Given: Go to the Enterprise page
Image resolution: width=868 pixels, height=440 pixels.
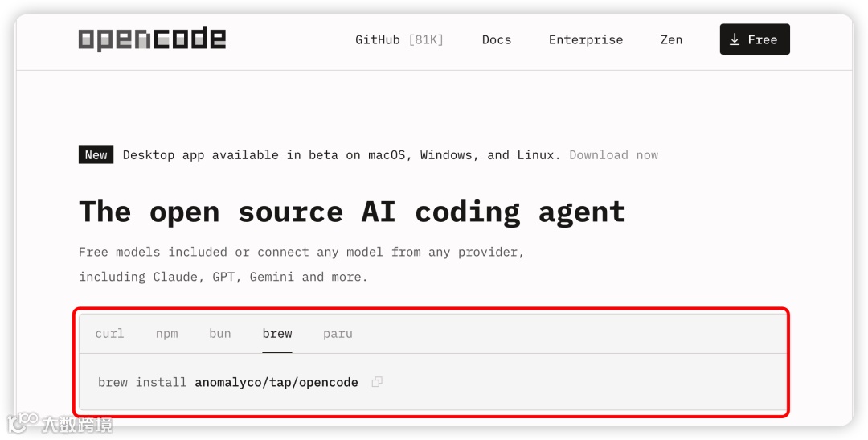Looking at the screenshot, I should [x=586, y=40].
